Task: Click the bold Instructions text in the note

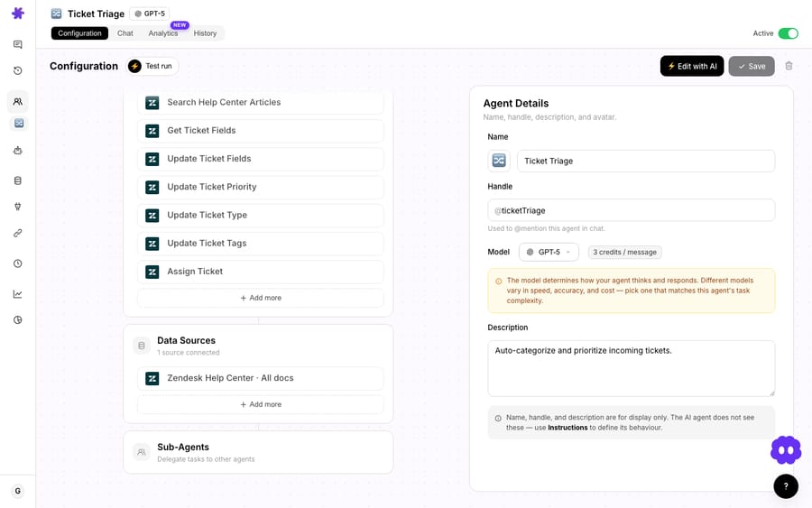Action: tap(567, 428)
